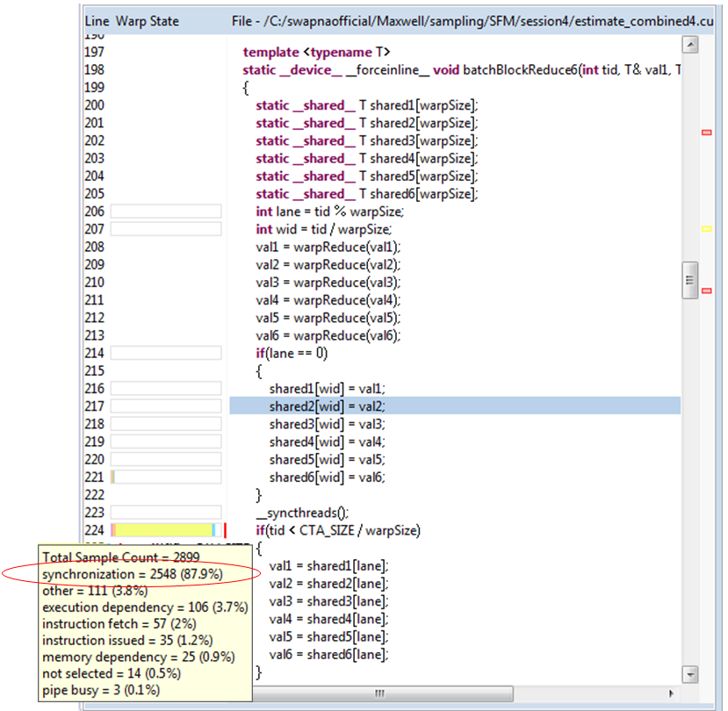The height and width of the screenshot is (711, 728).
Task: Click the code line shared3[wid] = val3;
Action: point(327,424)
